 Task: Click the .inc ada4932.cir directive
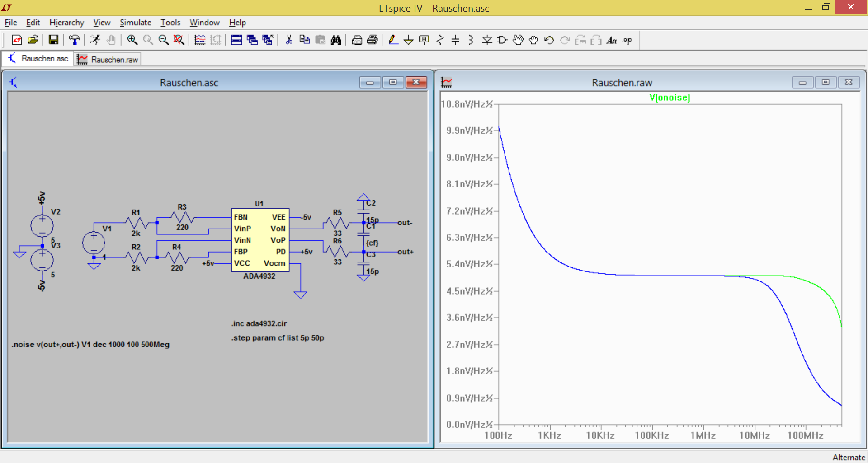259,323
